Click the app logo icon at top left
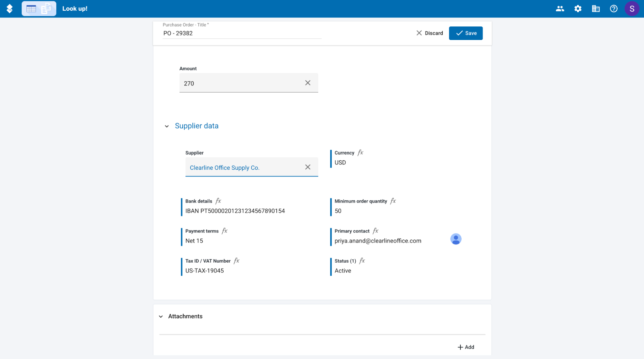 (x=10, y=9)
